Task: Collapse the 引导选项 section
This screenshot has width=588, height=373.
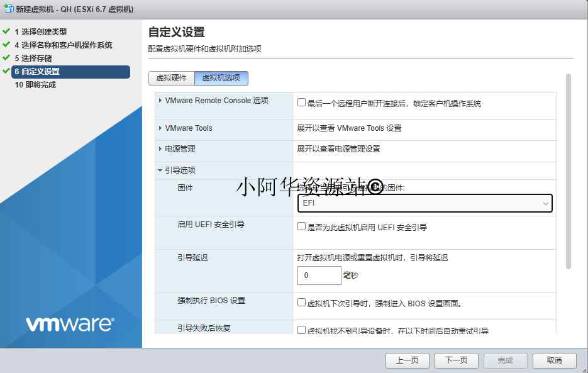Action: [159, 170]
